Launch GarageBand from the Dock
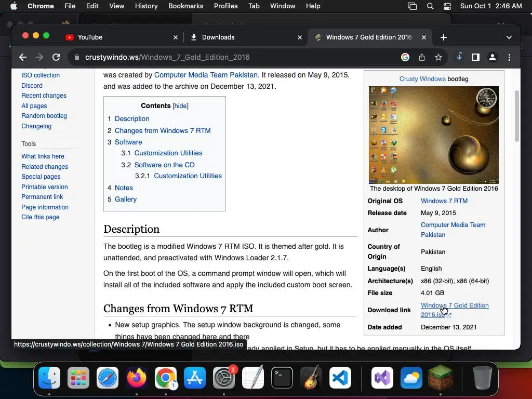The image size is (532, 399). 311,378
